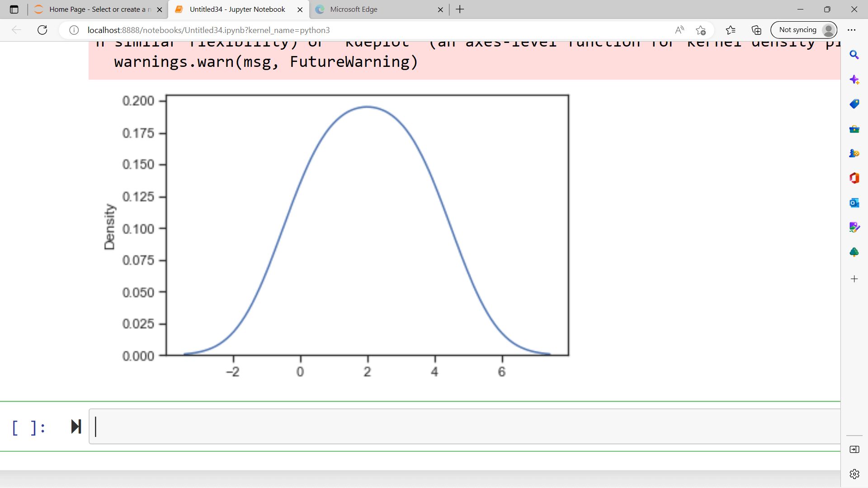The image size is (868, 488).
Task: Open Copilot from the Edge sidebar
Action: [x=855, y=80]
